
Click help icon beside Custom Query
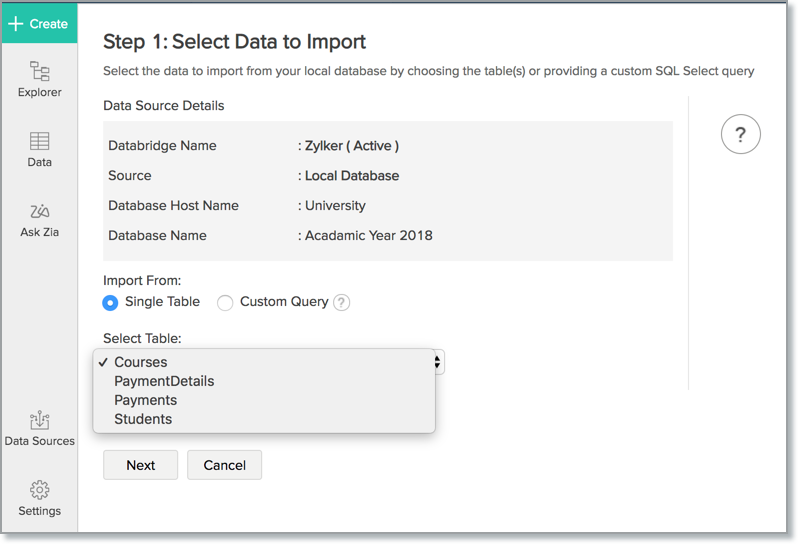342,302
